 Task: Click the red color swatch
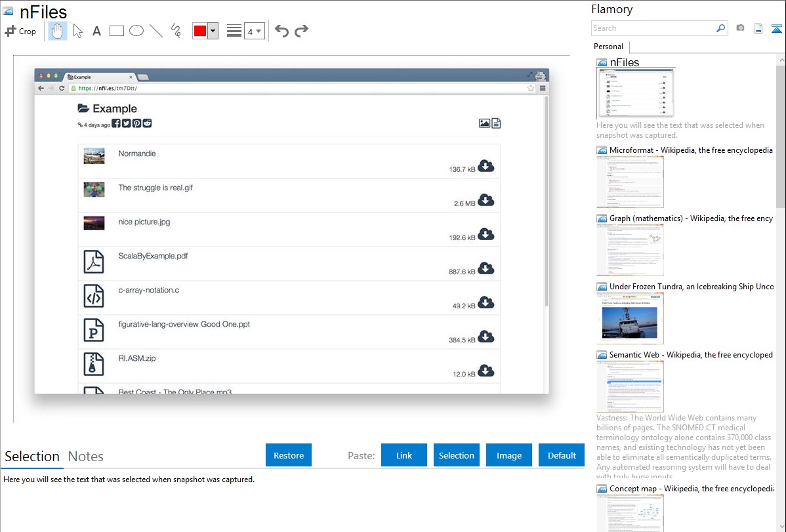point(200,31)
